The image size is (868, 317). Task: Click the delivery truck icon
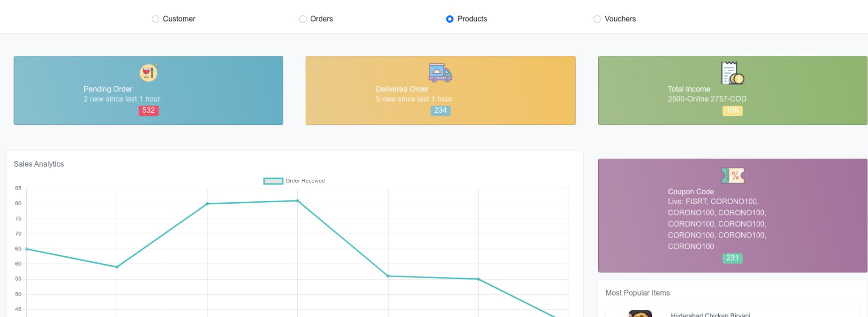pos(440,73)
